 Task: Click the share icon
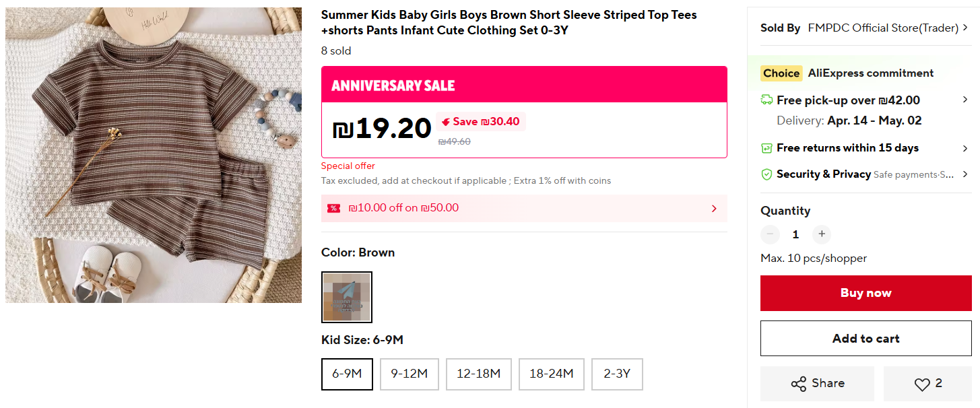(799, 384)
